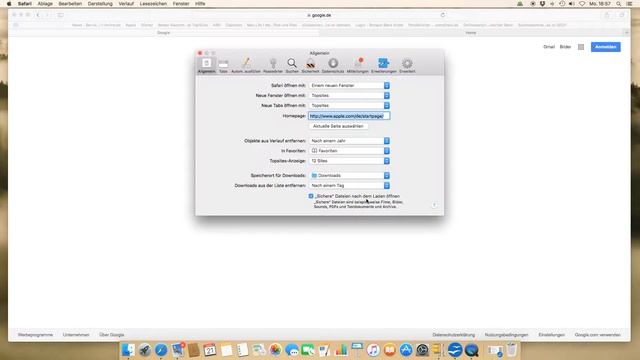The width and height of the screenshot is (640, 360).
Task: Go back with Safari's back arrow
Action: 38,15
